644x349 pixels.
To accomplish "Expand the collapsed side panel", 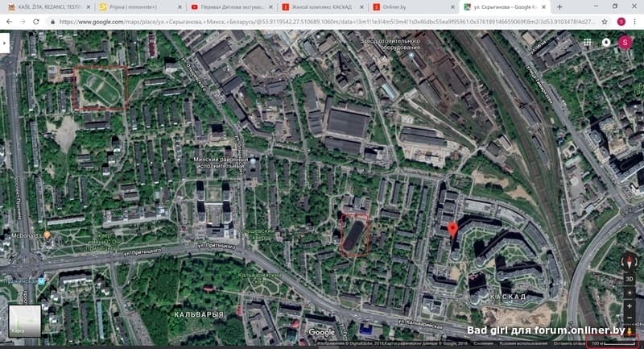I will tap(5, 43).
